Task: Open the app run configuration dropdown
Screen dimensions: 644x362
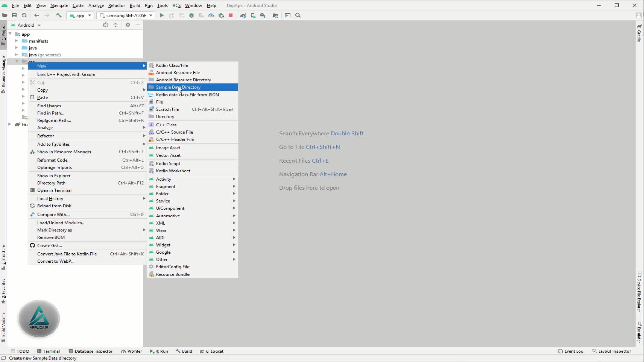Action: [x=80, y=15]
